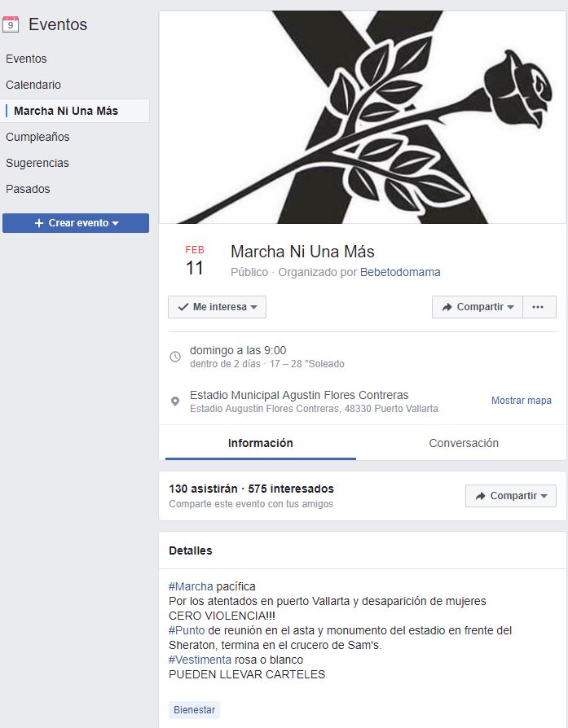Image resolution: width=568 pixels, height=728 pixels.
Task: Click the Bienestar category tag
Action: [194, 710]
